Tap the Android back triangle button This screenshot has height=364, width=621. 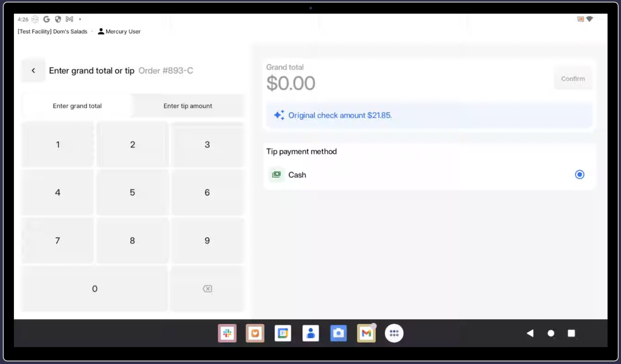(530, 333)
